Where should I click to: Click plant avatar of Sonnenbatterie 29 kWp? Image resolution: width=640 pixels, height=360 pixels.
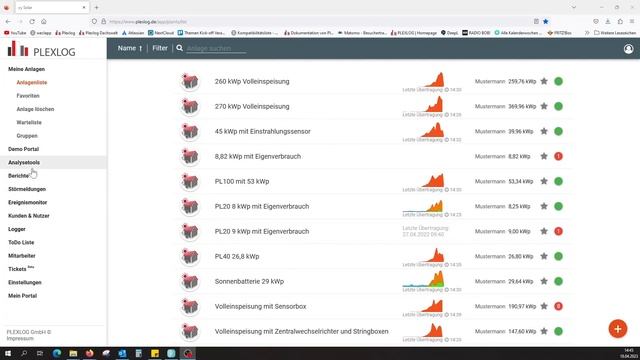190,281
